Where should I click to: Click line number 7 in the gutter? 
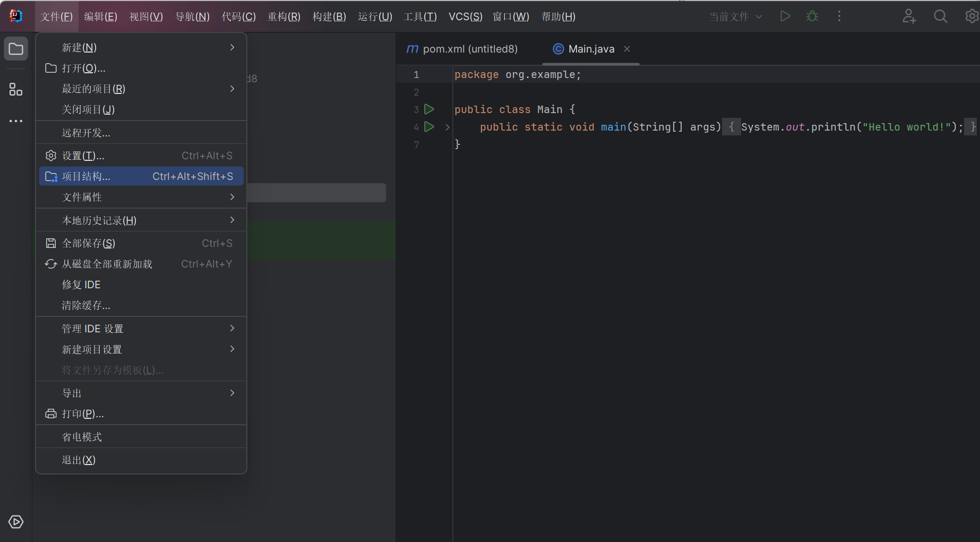coord(416,144)
